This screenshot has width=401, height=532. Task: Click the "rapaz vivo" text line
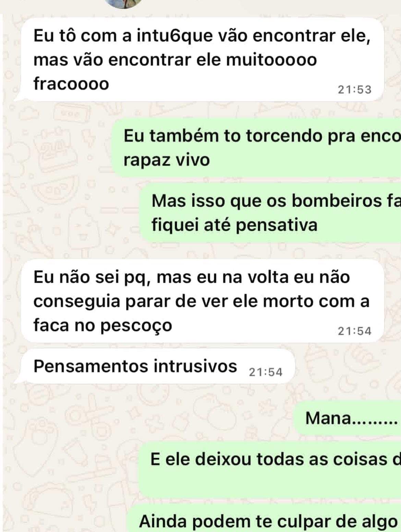[x=167, y=160]
